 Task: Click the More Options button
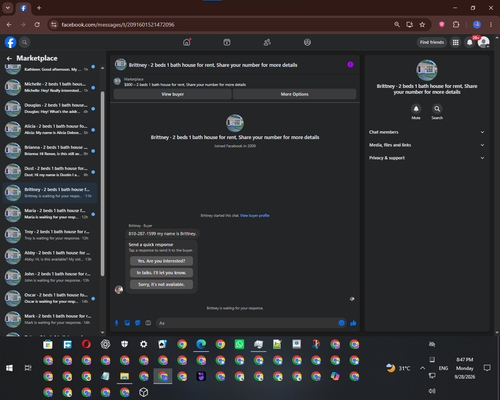[x=294, y=94]
